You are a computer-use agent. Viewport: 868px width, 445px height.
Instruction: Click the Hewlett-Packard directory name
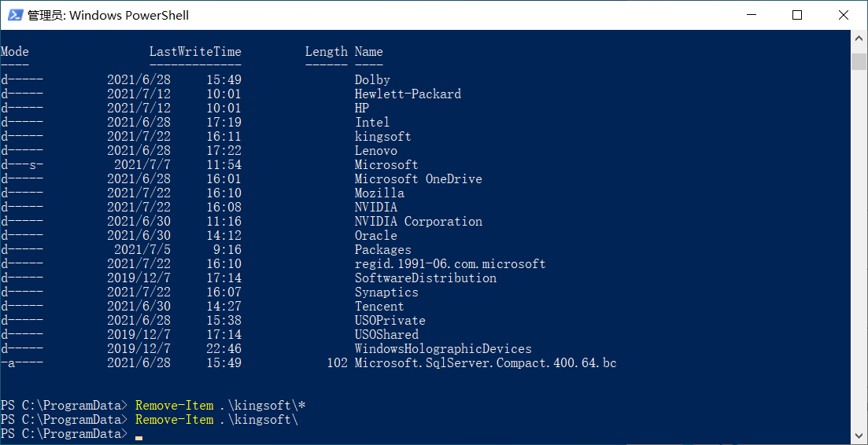tap(408, 94)
